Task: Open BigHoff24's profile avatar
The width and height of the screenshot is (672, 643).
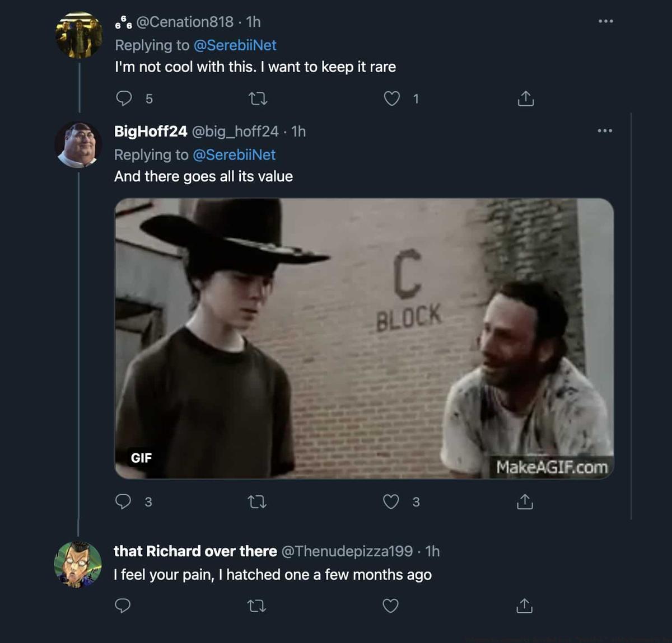Action: [78, 145]
